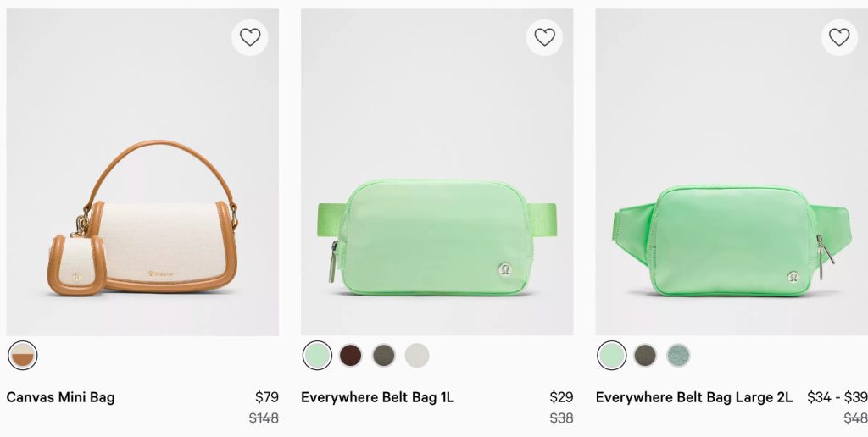Open the Canvas Mini Bag product photo
Viewport: 868px width, 437px height.
pos(142,186)
